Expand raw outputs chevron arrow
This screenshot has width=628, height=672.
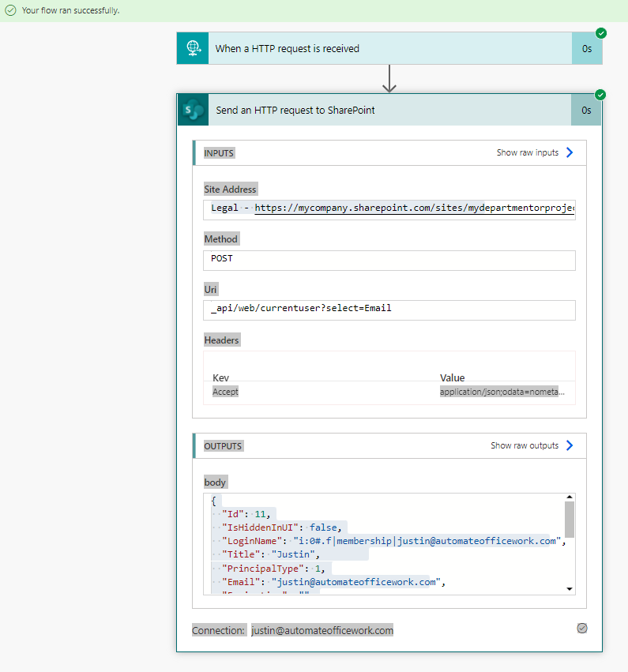pyautogui.click(x=570, y=445)
